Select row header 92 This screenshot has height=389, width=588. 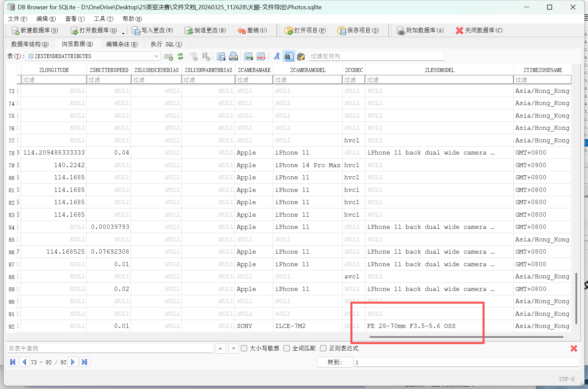(x=12, y=326)
